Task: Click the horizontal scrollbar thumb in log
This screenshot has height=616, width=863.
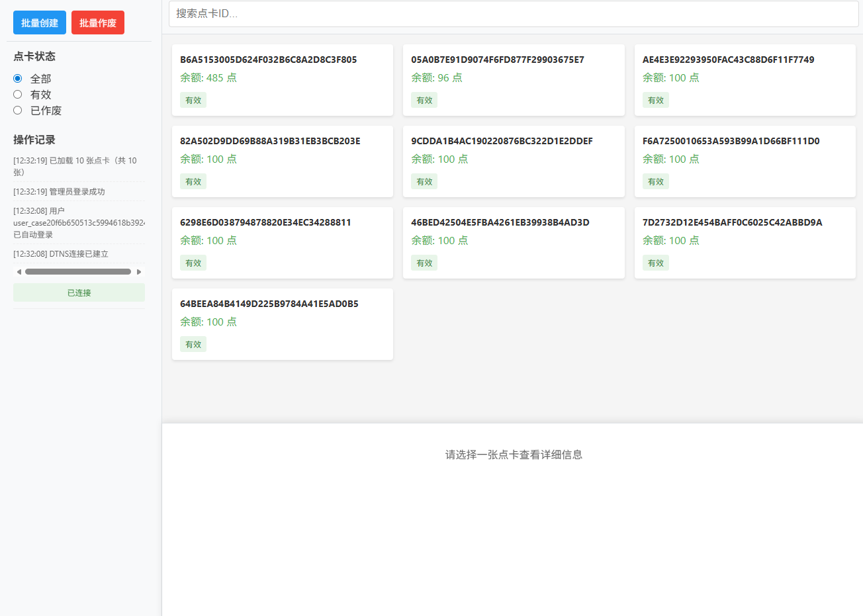Action: pos(78,272)
